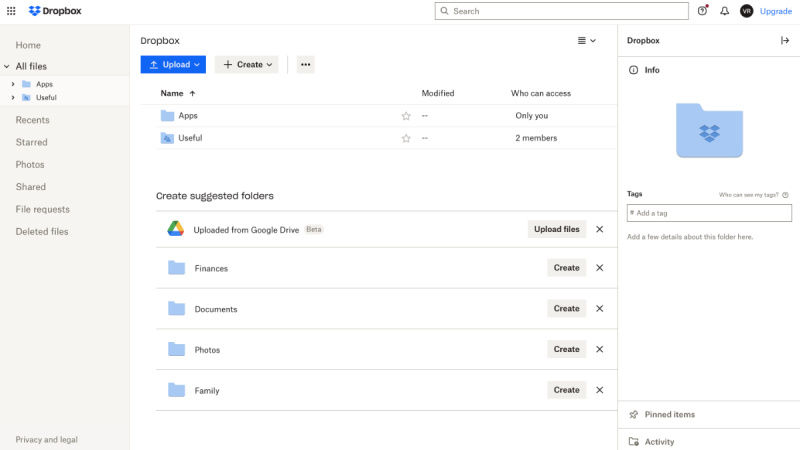Click '2 members' access cell
Image resolution: width=800 pixels, height=450 pixels.
[536, 138]
